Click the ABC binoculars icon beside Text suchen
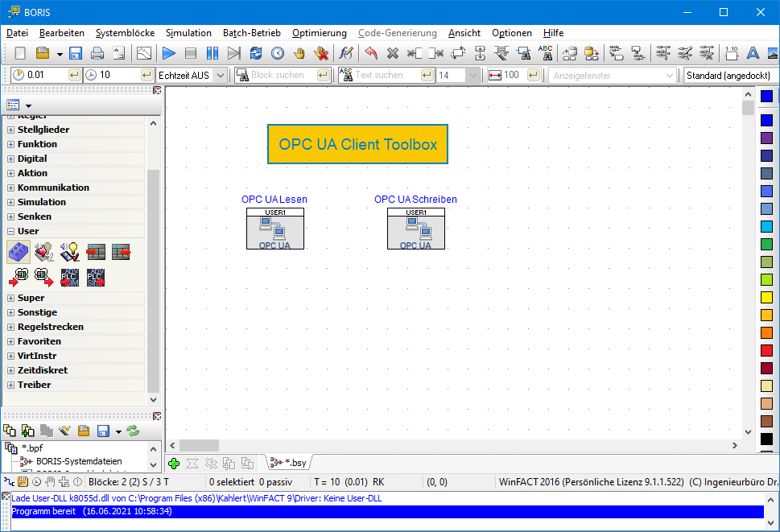Screen dimensions: 780x532 coord(345,75)
